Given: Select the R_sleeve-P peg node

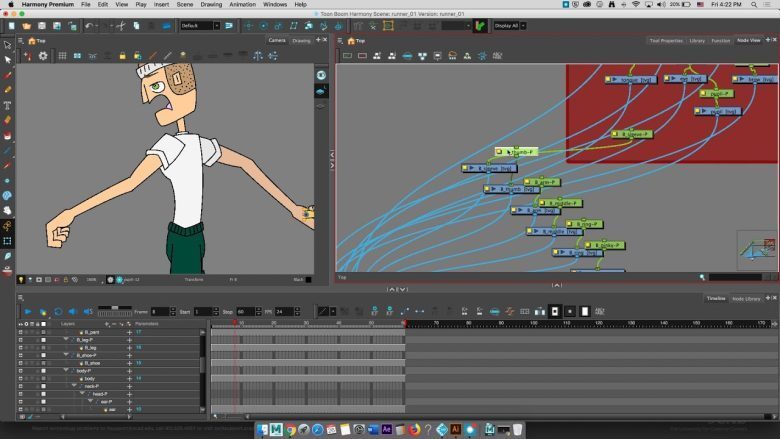Looking at the screenshot, I should 632,134.
